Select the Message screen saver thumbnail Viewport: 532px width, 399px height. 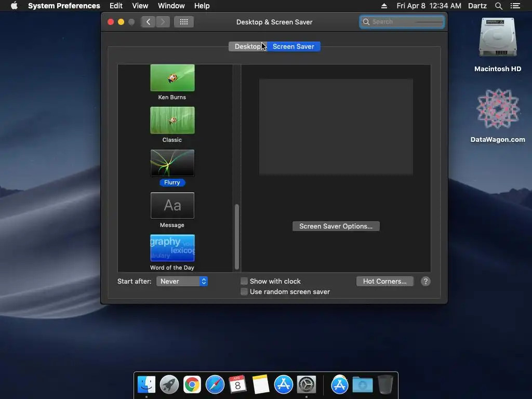click(172, 205)
